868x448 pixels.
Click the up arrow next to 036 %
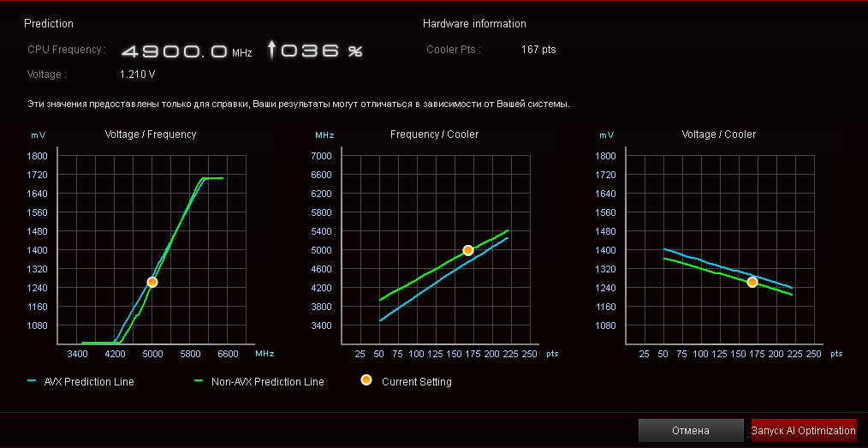coord(271,51)
